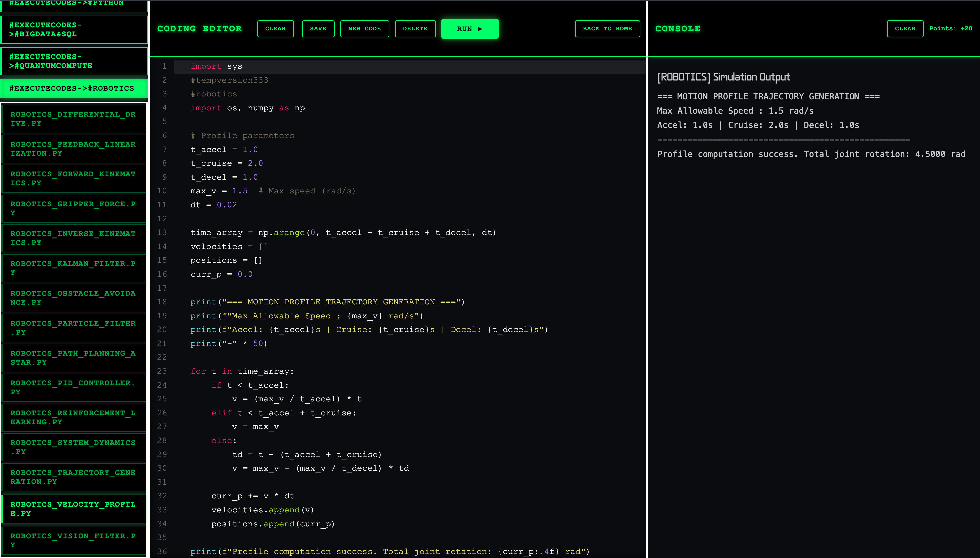Image resolution: width=980 pixels, height=558 pixels.
Task: Click line number 23 in the gutter
Action: tap(162, 371)
